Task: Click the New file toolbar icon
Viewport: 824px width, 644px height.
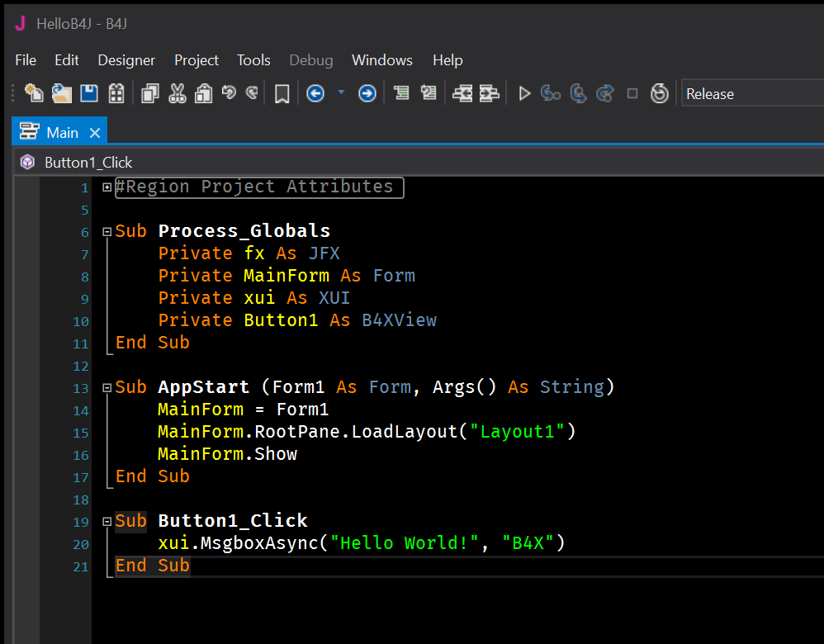Action: click(x=34, y=93)
